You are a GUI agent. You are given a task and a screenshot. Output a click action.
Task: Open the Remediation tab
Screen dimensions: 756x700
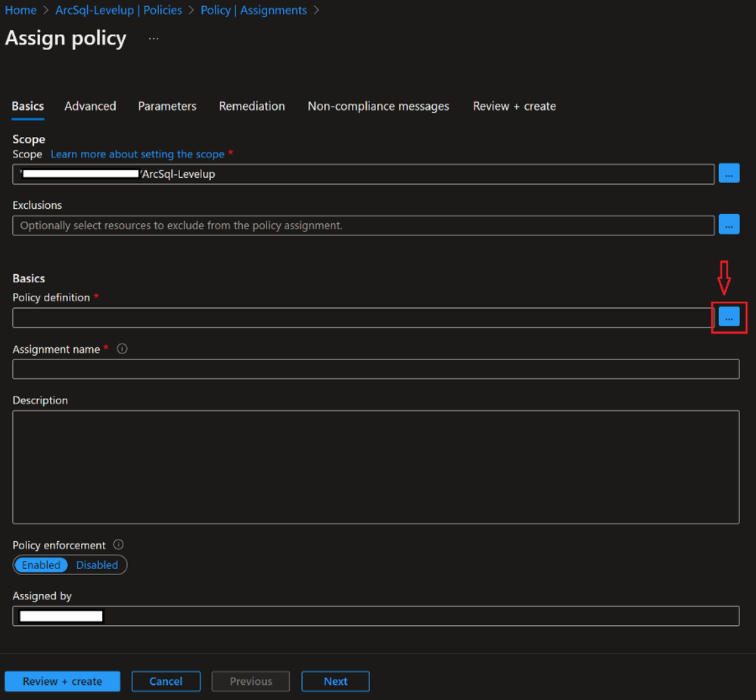[x=252, y=106]
